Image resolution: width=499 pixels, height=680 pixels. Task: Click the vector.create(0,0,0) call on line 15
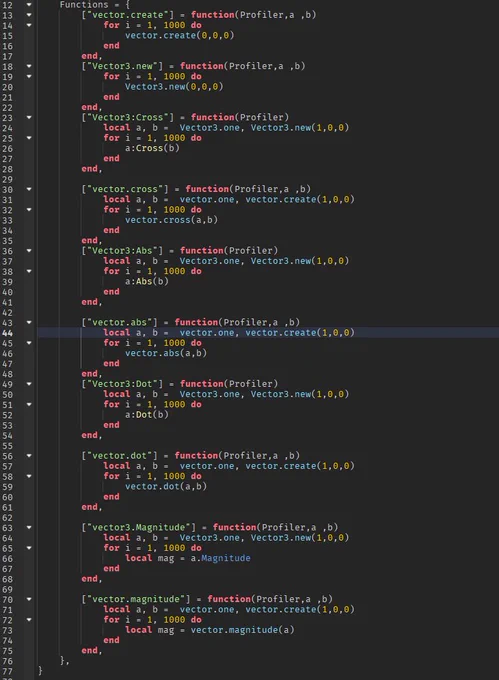(x=179, y=36)
